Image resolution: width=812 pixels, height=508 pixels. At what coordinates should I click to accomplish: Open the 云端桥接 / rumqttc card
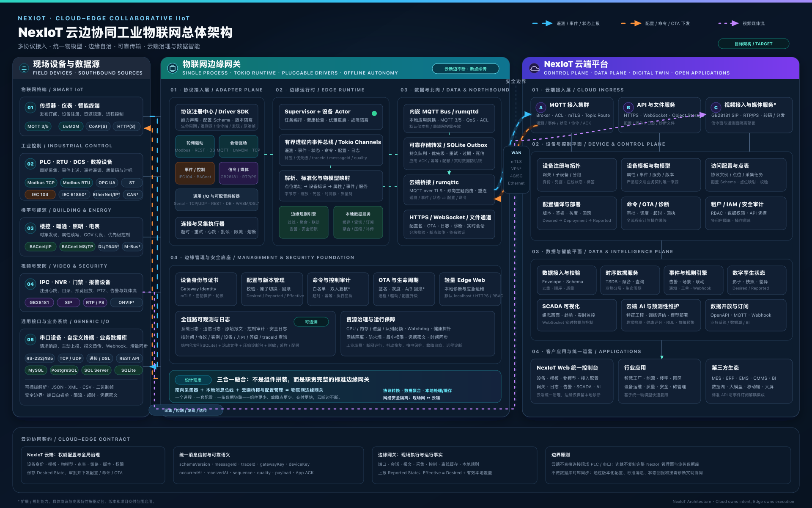coord(449,190)
